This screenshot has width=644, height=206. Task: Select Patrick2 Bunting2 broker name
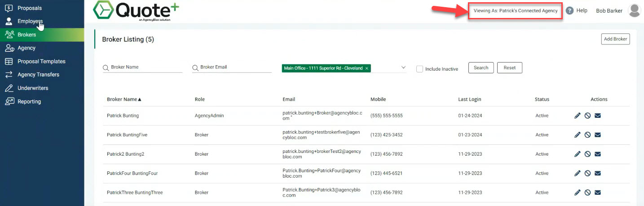[125, 154]
